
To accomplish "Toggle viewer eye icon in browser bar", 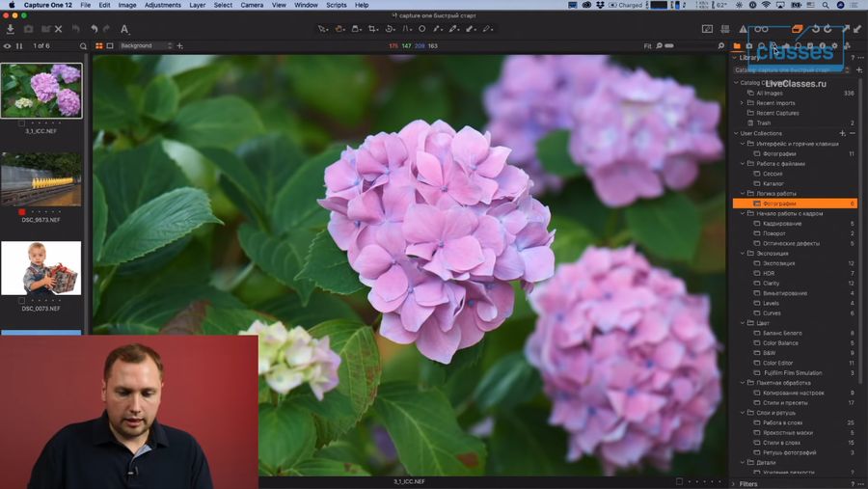I will 7,46.
